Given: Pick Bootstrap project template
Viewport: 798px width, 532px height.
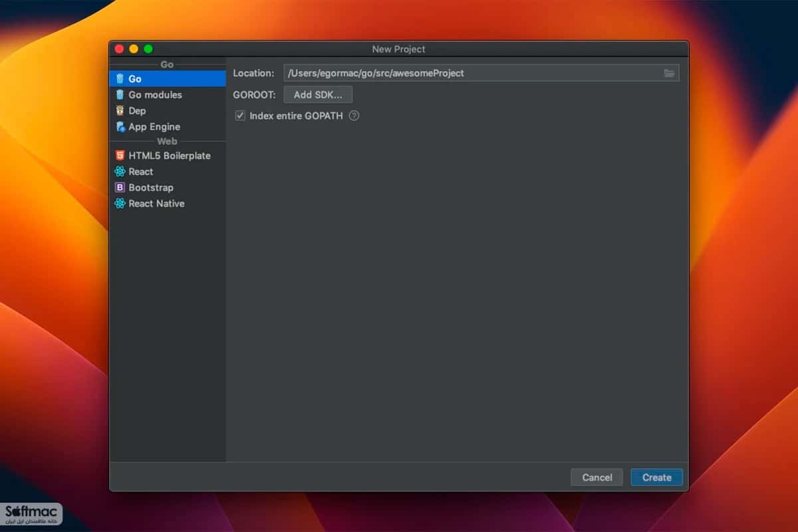Looking at the screenshot, I should click(x=168, y=188).
